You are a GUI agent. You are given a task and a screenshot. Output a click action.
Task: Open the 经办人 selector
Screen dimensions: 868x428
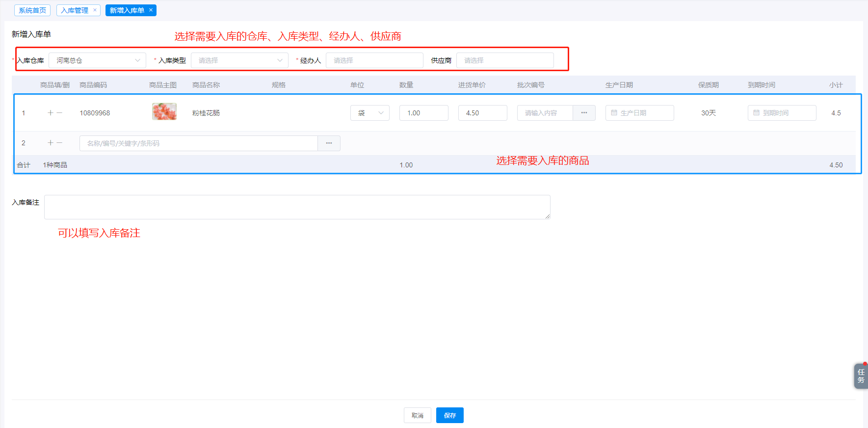point(374,60)
